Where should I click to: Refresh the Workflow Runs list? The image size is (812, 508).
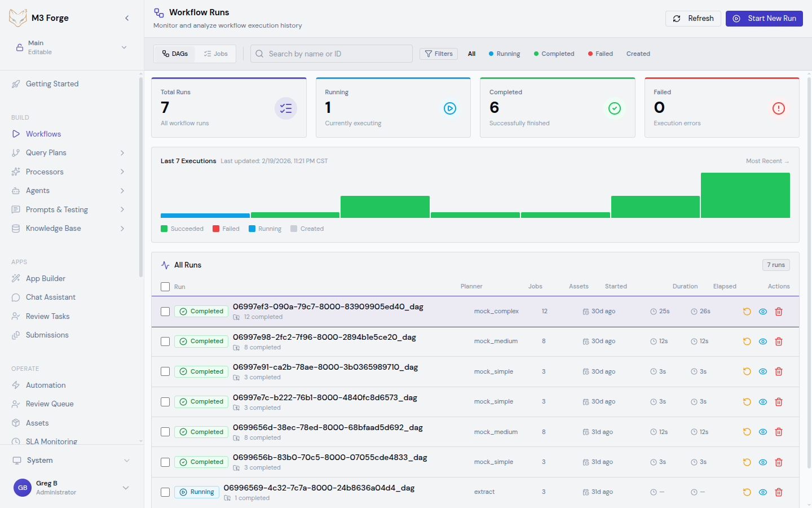[693, 18]
